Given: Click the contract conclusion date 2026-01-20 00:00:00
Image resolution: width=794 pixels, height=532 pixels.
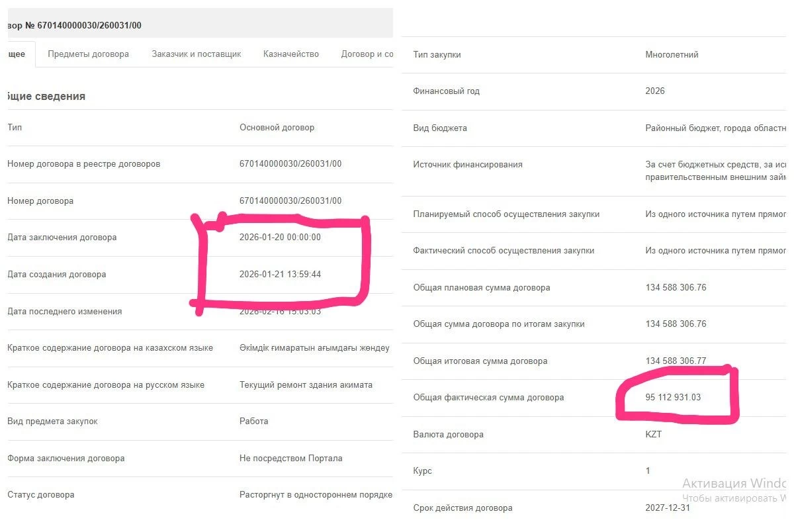Looking at the screenshot, I should coord(280,238).
